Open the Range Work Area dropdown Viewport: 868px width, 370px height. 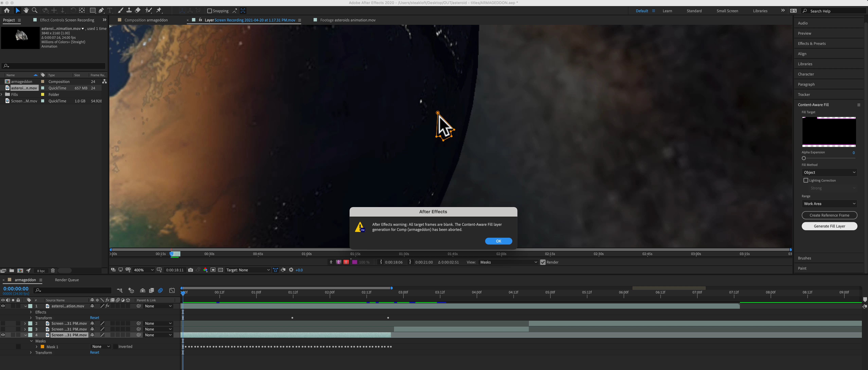pos(829,204)
